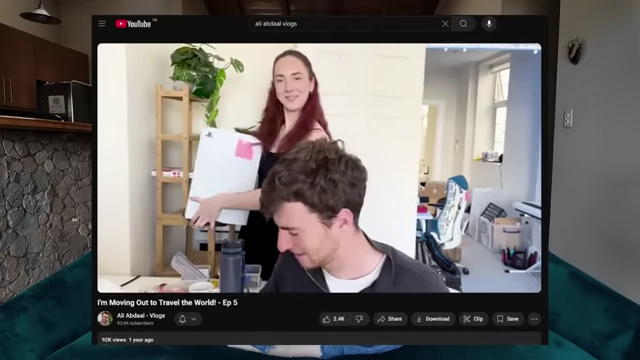Viewport: 640px width, 360px height.
Task: Dislike the video with thumbs down
Action: pos(360,319)
